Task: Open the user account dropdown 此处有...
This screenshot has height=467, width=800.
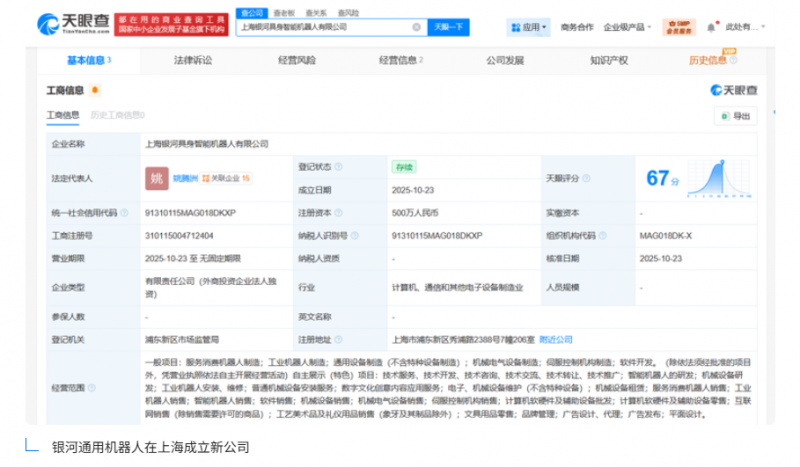Action: 745,27
